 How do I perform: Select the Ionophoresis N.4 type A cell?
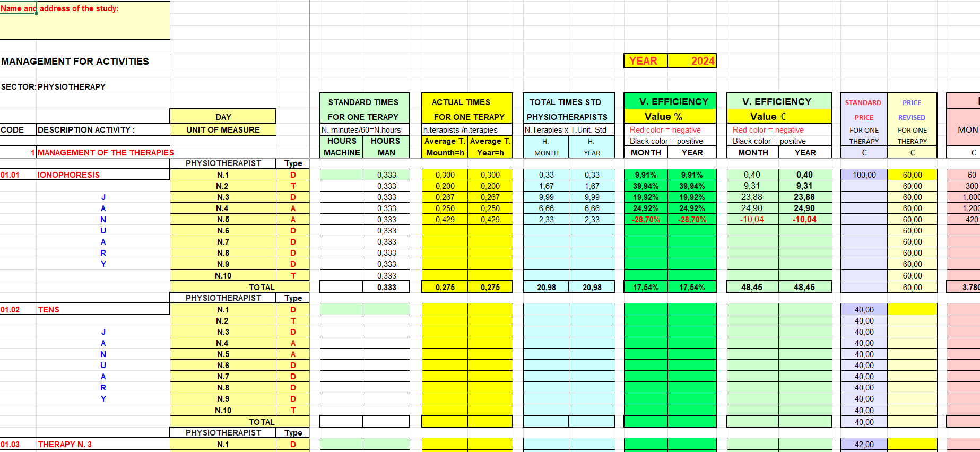(x=293, y=208)
